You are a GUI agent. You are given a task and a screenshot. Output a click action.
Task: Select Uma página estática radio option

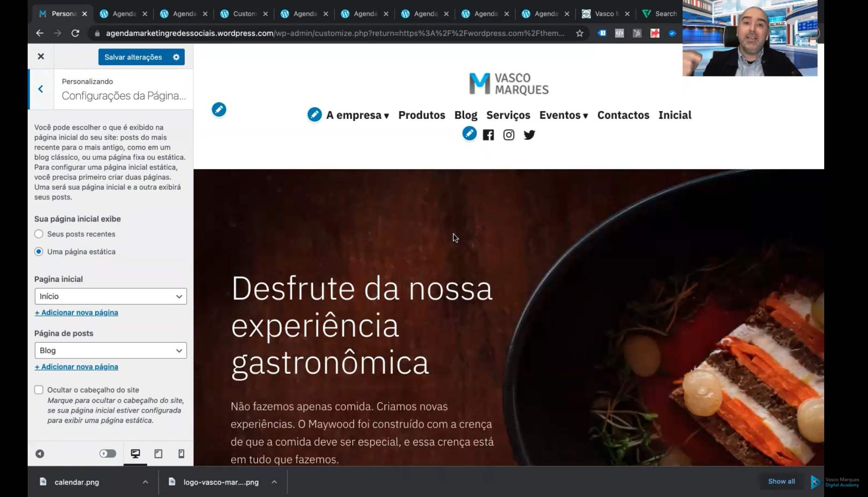39,251
